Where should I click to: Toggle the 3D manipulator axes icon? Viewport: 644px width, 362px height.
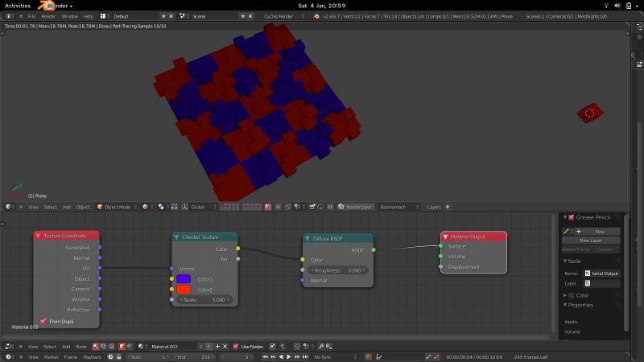185,207
